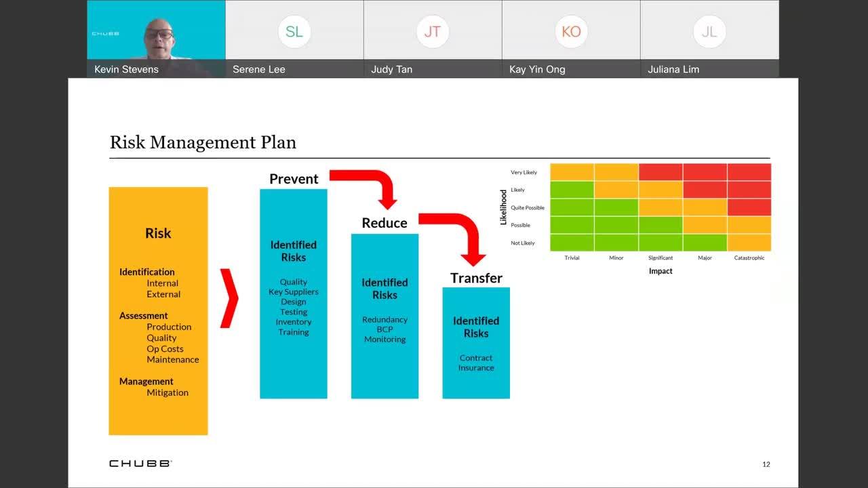Click the red chevron beside the Risk box

click(230, 298)
